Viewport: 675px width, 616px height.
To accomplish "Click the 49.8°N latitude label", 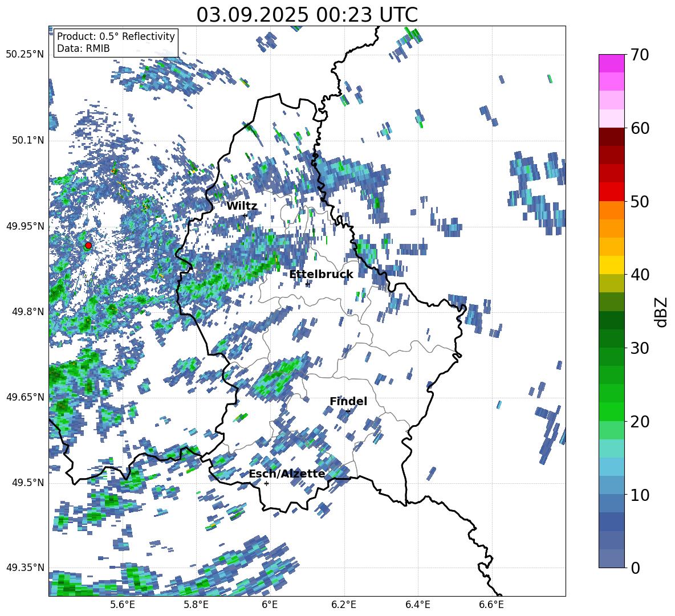I will click(x=28, y=312).
